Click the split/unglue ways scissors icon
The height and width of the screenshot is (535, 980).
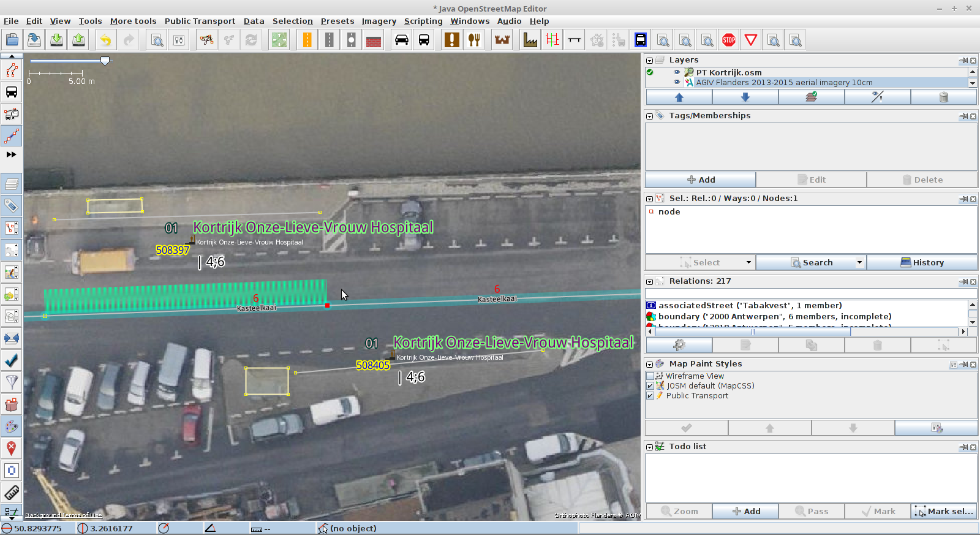coord(207,40)
